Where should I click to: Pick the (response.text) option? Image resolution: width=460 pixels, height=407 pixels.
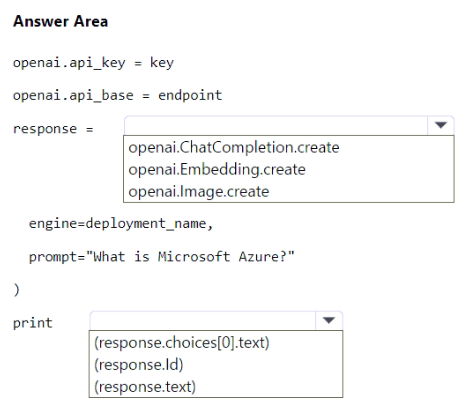[145, 387]
